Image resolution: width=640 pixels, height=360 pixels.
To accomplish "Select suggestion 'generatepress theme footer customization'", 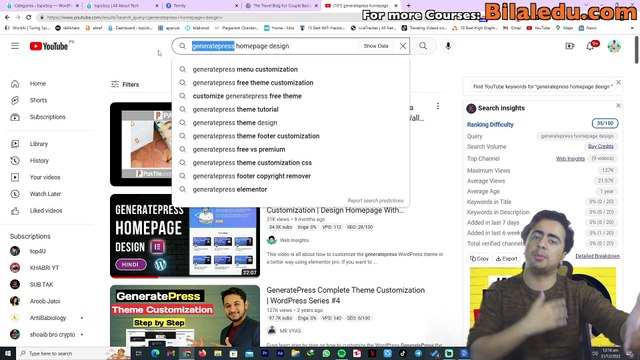I will [290, 136].
